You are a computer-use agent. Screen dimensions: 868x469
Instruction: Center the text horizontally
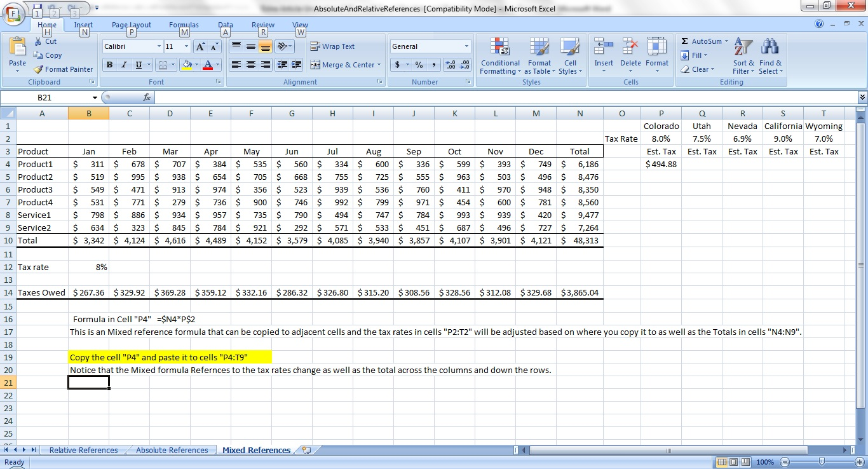point(251,65)
